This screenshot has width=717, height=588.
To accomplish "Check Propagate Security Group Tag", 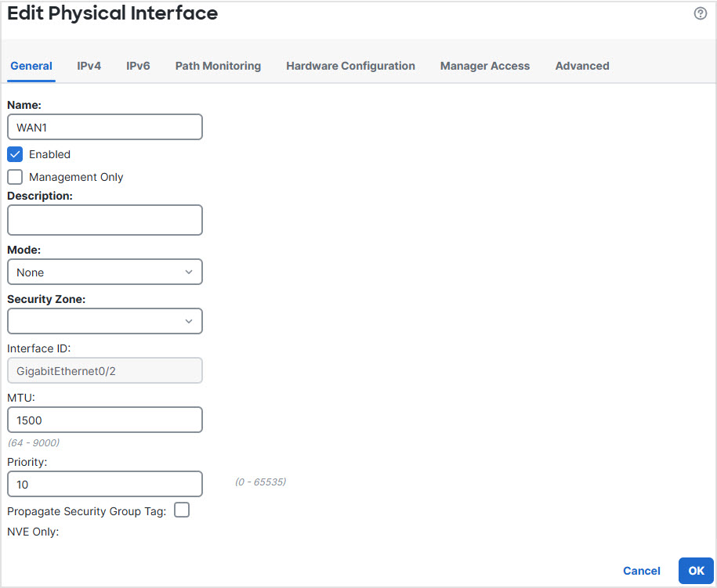I will coord(181,510).
